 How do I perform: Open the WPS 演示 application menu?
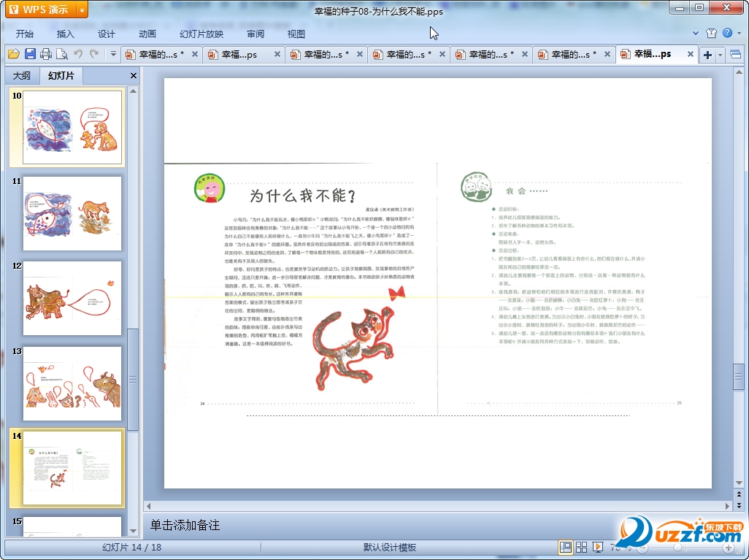tap(40, 9)
